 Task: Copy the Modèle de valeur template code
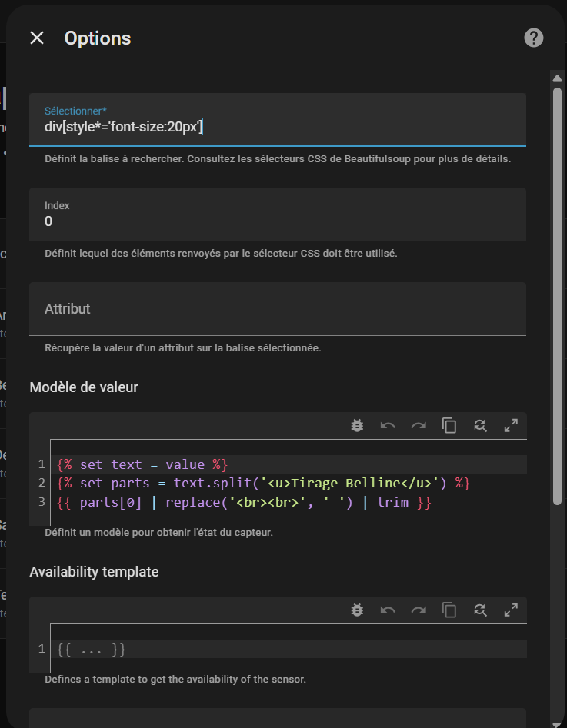(449, 425)
